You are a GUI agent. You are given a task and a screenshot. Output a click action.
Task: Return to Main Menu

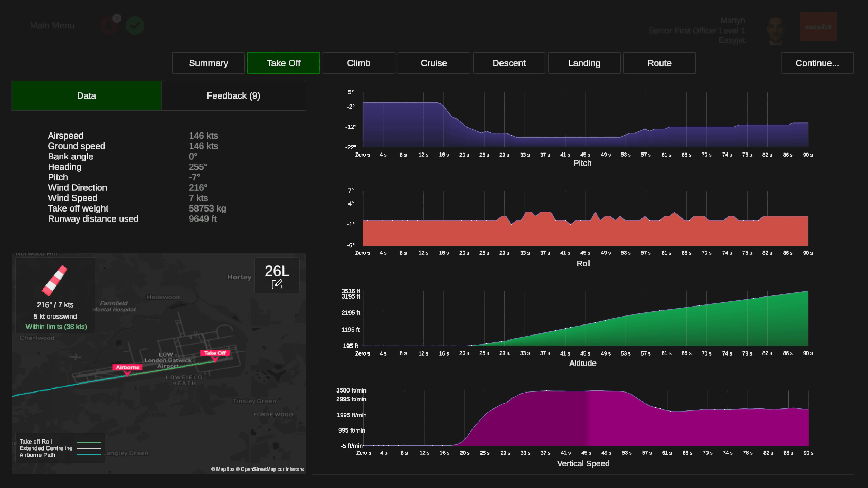(52, 26)
